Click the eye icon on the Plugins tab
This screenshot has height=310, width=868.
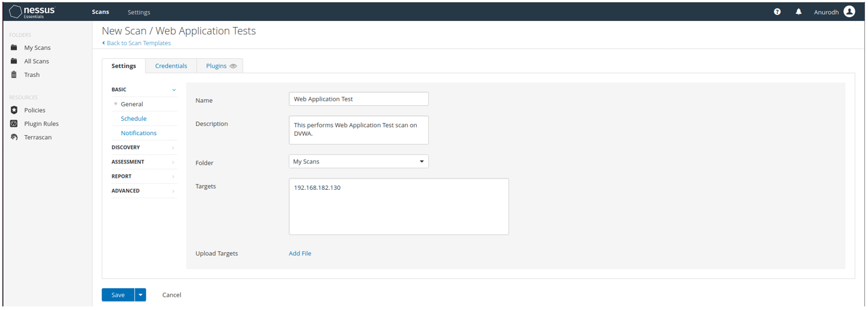[x=233, y=66]
